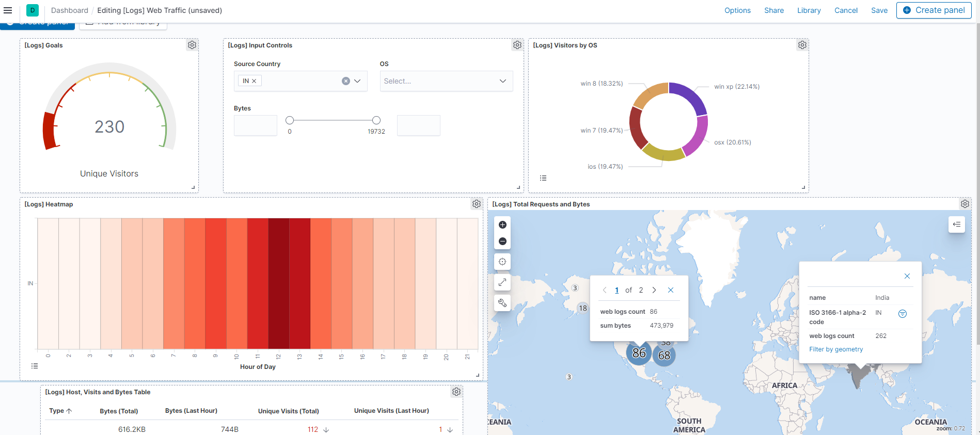Expand the Source Country dropdown arrow
Screen dimensions: 980x435
[357, 81]
